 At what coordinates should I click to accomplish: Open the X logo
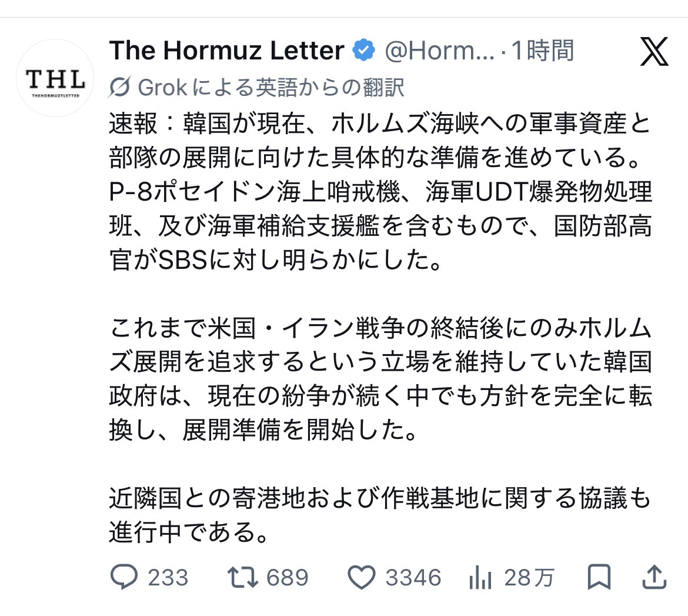point(654,51)
